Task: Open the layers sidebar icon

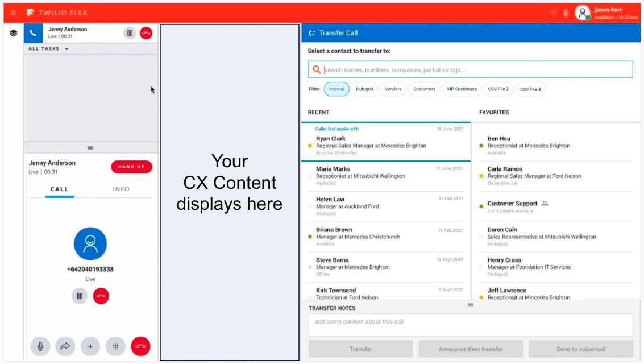Action: tap(14, 34)
